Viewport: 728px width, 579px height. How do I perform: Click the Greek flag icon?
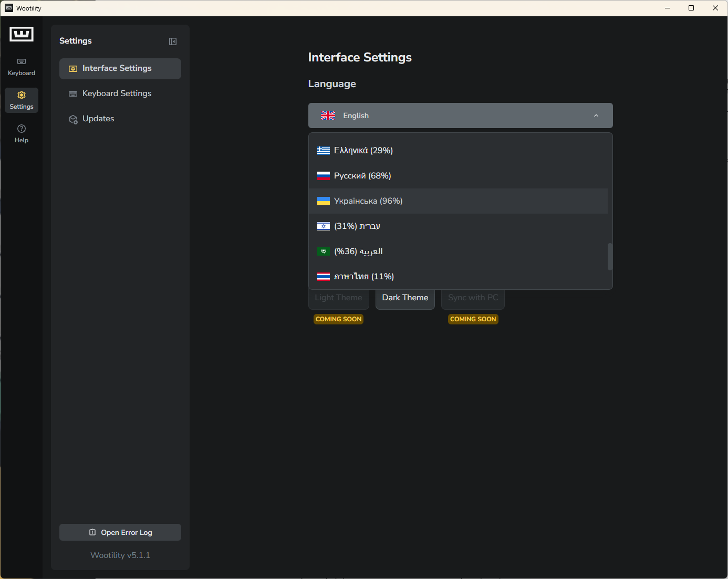[324, 151]
